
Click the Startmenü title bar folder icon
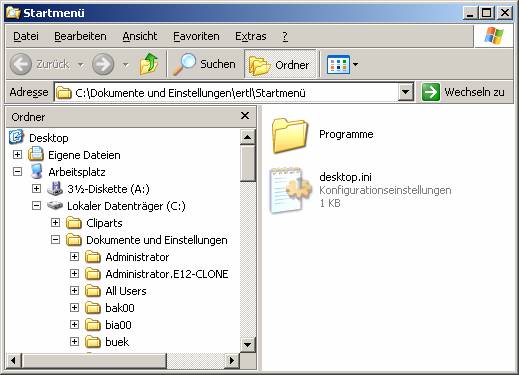(13, 13)
